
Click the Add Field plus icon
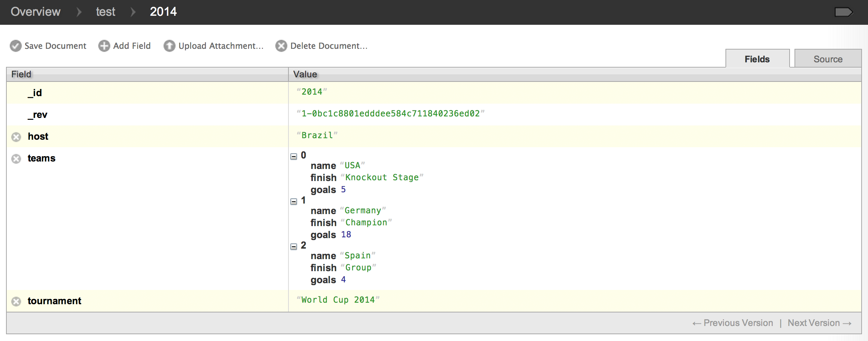tap(104, 46)
